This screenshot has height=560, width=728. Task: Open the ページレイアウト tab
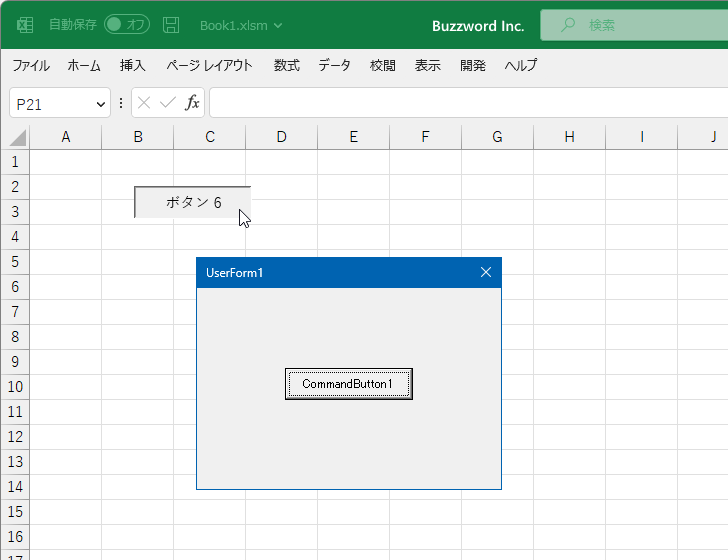click(209, 65)
